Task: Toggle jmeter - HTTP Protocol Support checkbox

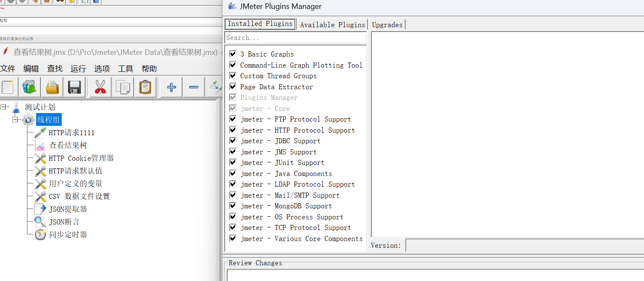Action: click(x=233, y=130)
